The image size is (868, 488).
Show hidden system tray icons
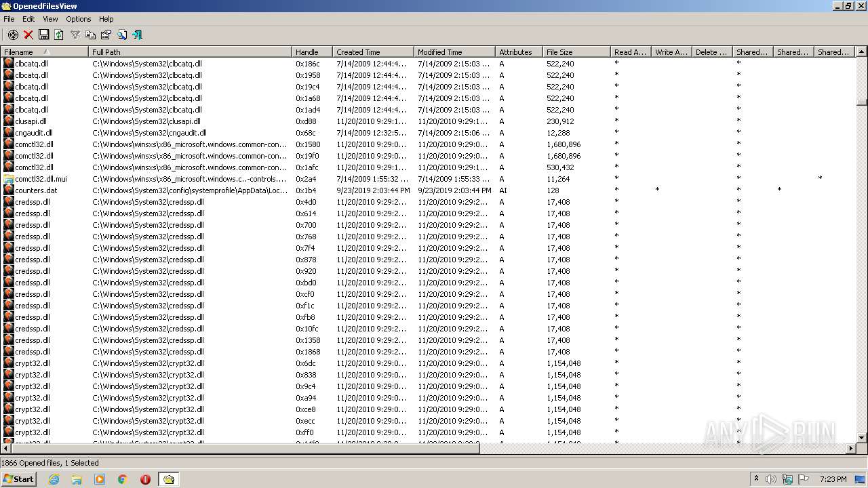tap(756, 479)
